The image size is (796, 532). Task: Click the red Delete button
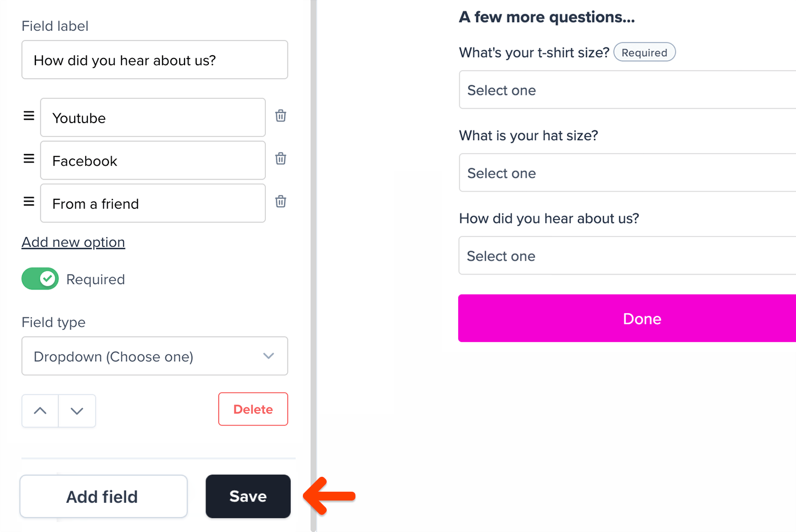tap(253, 409)
